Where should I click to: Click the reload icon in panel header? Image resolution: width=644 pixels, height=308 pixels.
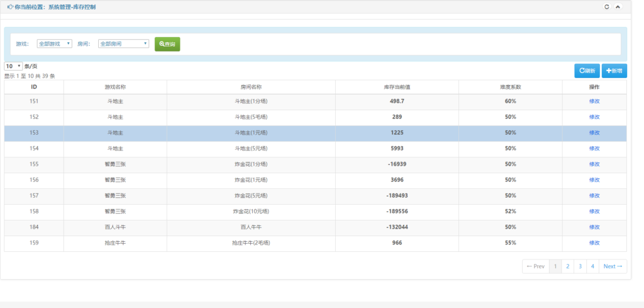606,7
